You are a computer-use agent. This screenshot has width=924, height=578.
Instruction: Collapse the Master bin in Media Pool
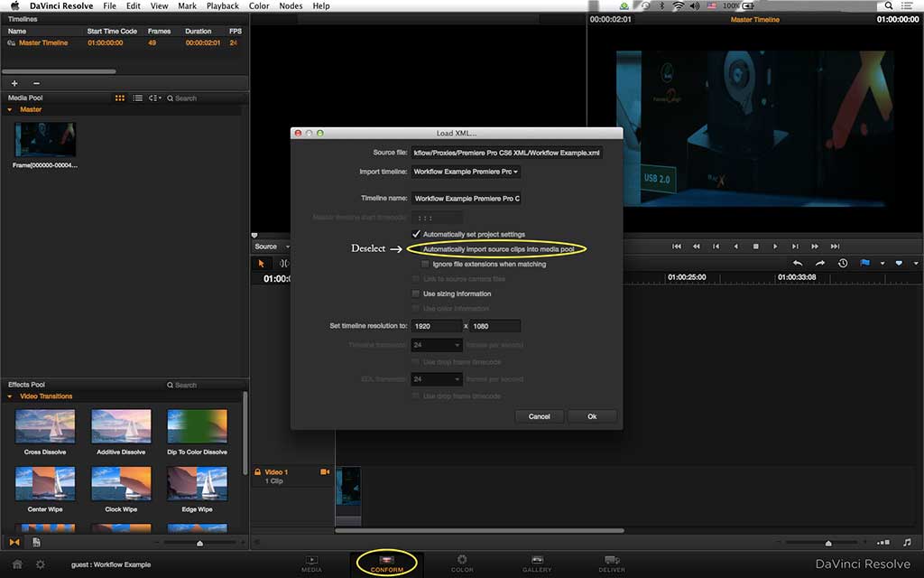[x=10, y=110]
